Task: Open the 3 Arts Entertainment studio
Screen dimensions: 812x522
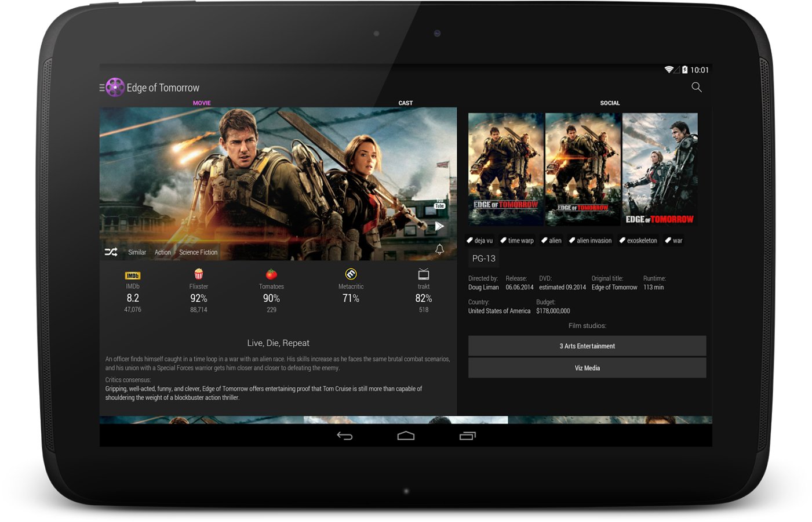Action: (x=587, y=346)
